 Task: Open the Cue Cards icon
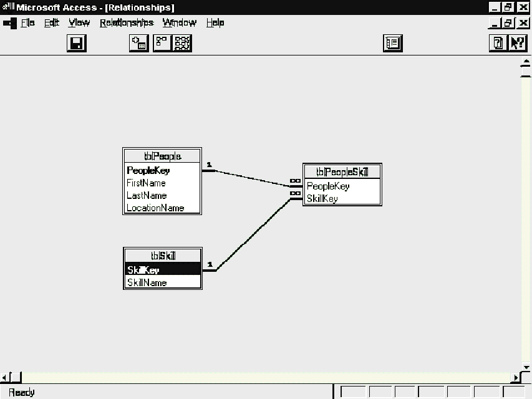tap(498, 43)
